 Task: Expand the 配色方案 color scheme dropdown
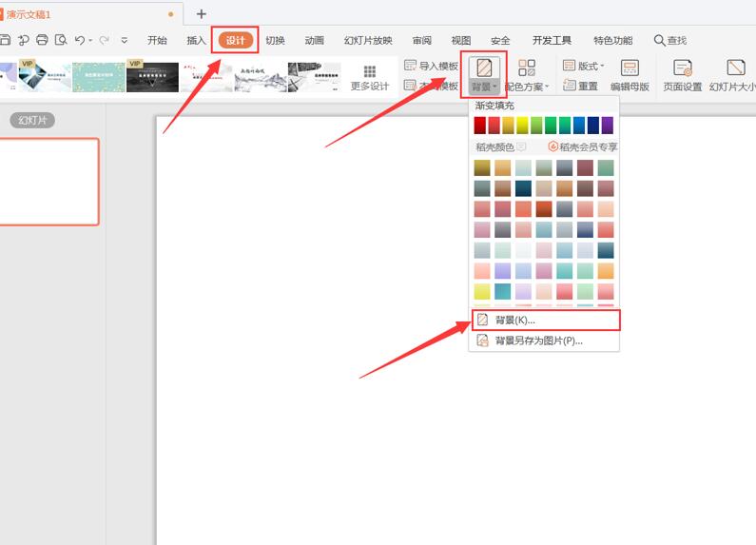(526, 87)
